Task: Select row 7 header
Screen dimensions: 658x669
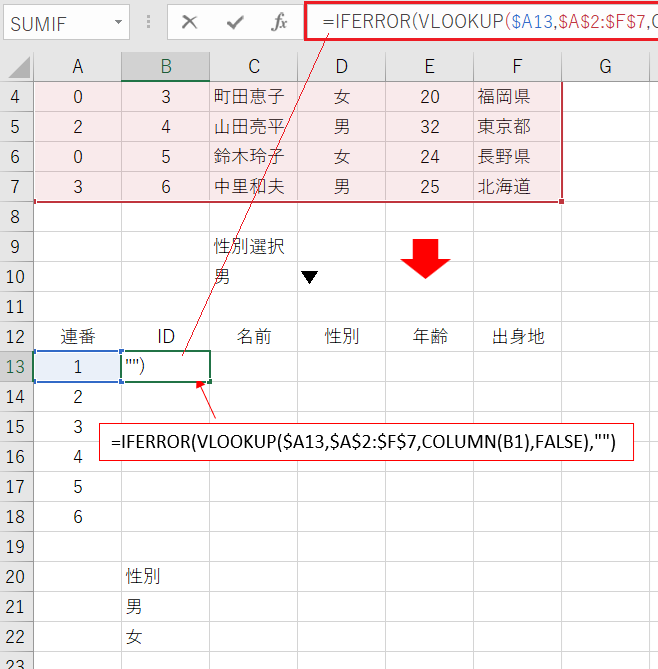Action: click(16, 187)
